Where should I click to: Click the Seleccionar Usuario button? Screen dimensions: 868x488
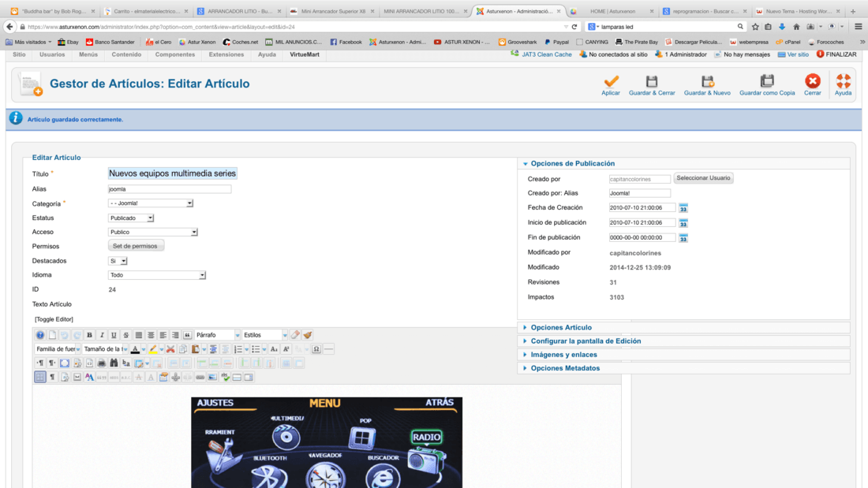[703, 178]
